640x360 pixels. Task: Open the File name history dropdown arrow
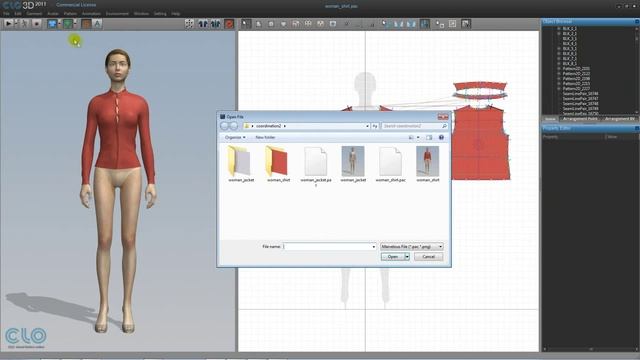coord(373,247)
